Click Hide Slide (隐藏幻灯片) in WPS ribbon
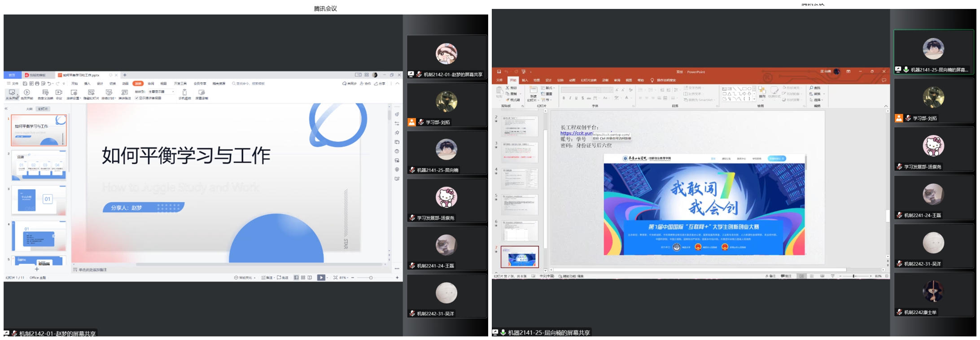The width and height of the screenshot is (980, 340). (91, 94)
